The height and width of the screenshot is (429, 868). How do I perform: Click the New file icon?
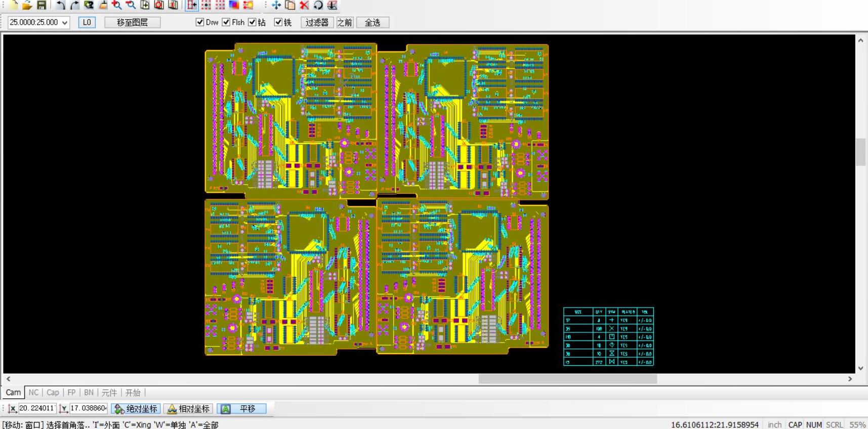click(x=13, y=5)
